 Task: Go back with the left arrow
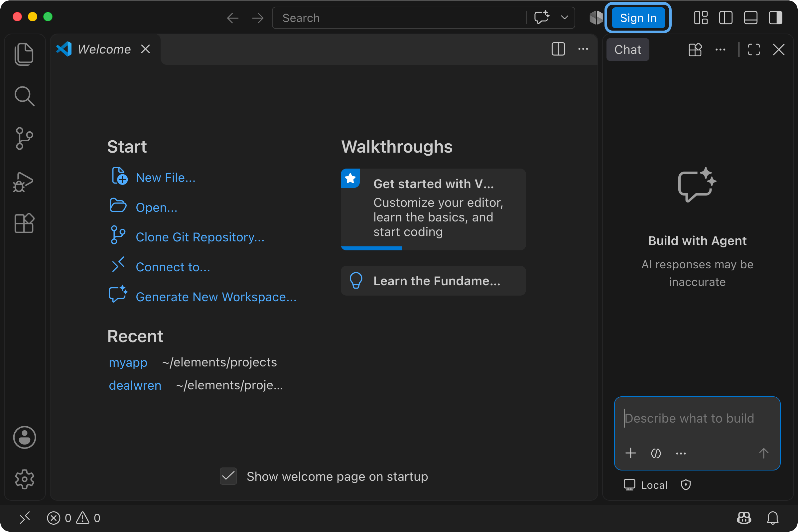pyautogui.click(x=233, y=18)
